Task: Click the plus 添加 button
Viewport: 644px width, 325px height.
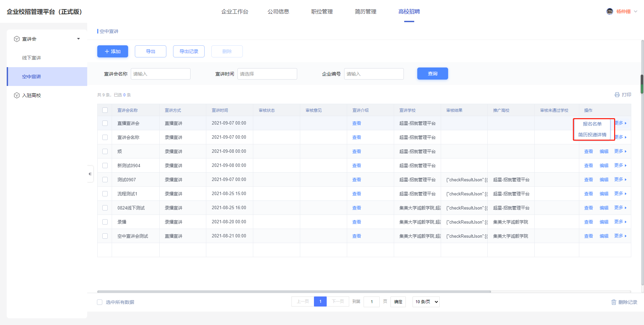Action: (113, 51)
